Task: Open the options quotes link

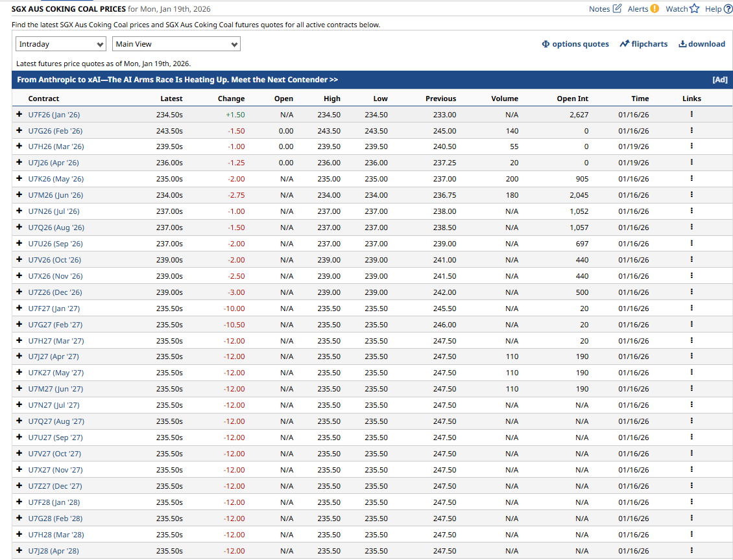Action: point(575,44)
